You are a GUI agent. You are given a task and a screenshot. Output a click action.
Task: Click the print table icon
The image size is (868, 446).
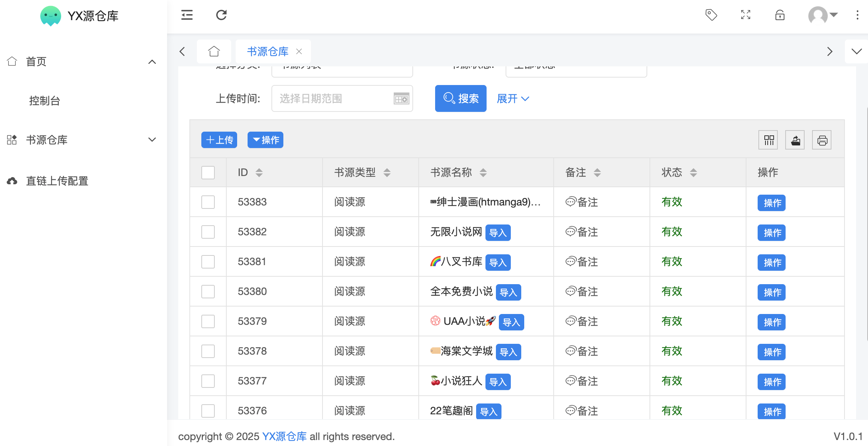click(x=822, y=140)
